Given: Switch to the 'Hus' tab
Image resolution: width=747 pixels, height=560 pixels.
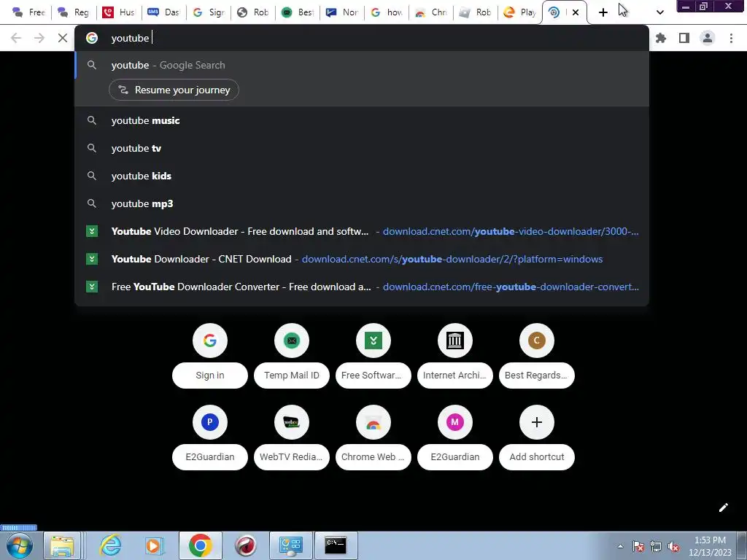Looking at the screenshot, I should 119,12.
